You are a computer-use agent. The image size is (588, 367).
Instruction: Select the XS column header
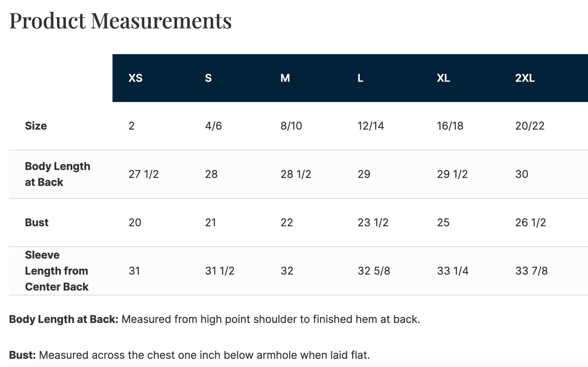(x=135, y=78)
